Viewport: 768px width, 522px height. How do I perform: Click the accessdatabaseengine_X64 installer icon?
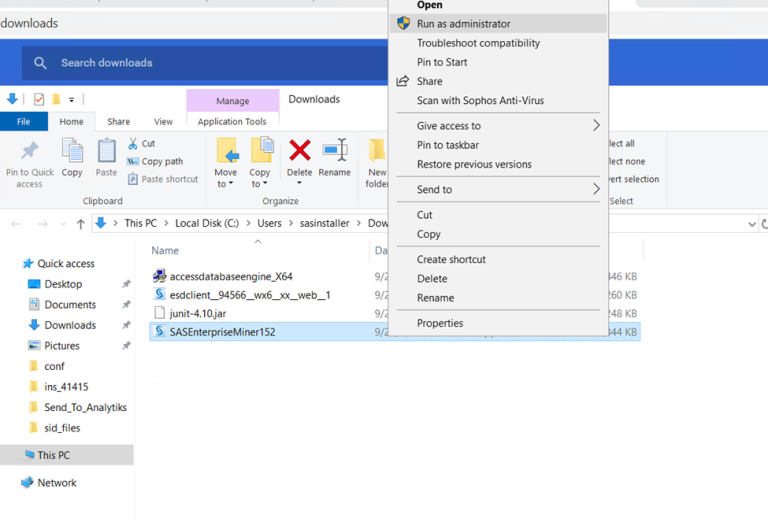[x=159, y=276]
